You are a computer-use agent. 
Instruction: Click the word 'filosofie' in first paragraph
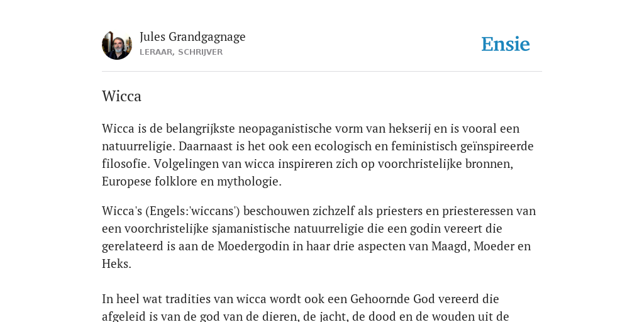pyautogui.click(x=126, y=164)
